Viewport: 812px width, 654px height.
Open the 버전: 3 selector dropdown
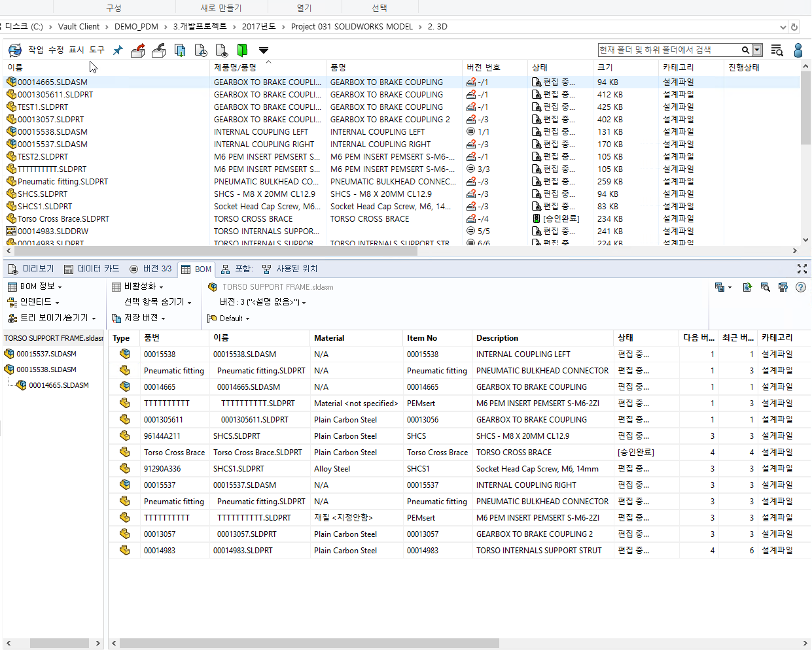tap(263, 302)
